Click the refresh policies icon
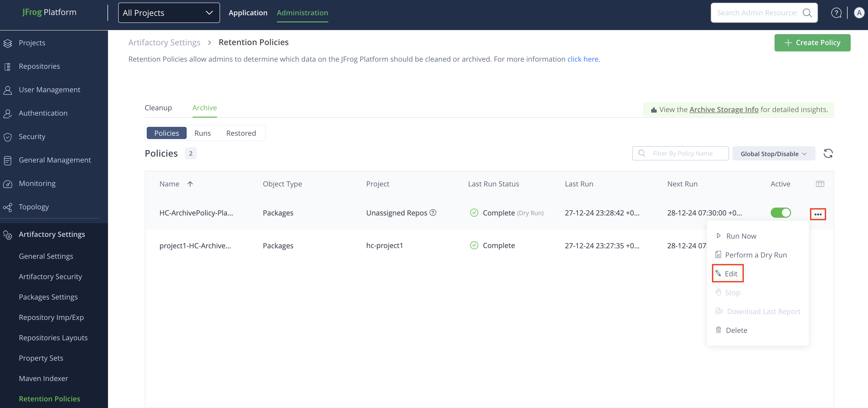868x408 pixels. click(828, 154)
